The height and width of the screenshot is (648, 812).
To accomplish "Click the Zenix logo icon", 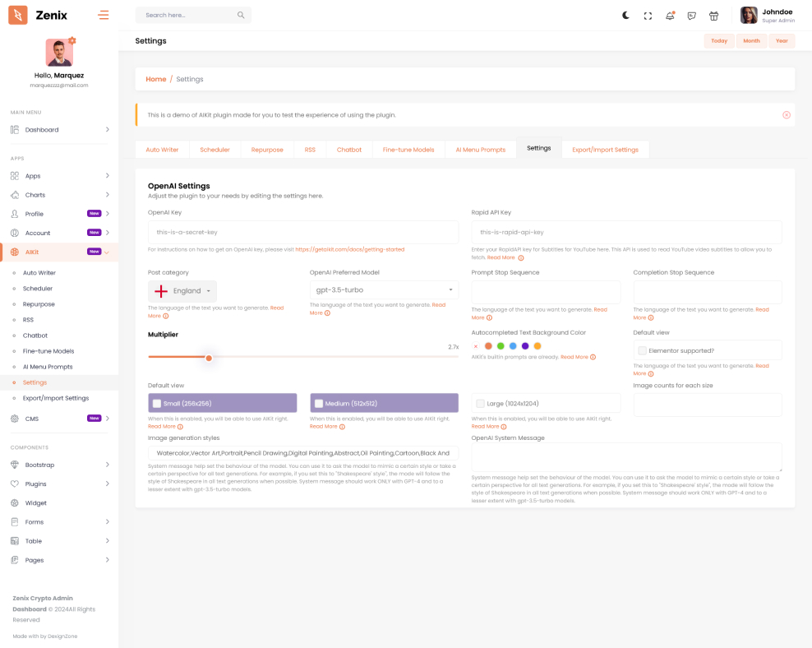I will tap(18, 15).
